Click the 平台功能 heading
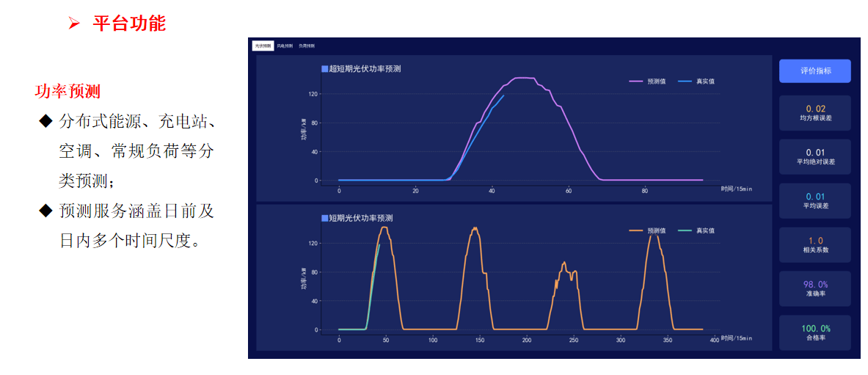Screen dimensions: 868x375 tap(129, 23)
